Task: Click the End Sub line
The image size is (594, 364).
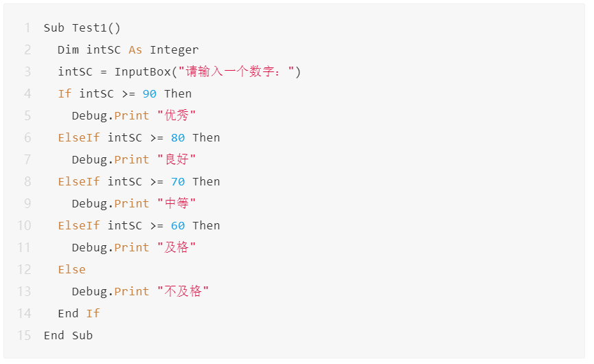Action: 68,336
